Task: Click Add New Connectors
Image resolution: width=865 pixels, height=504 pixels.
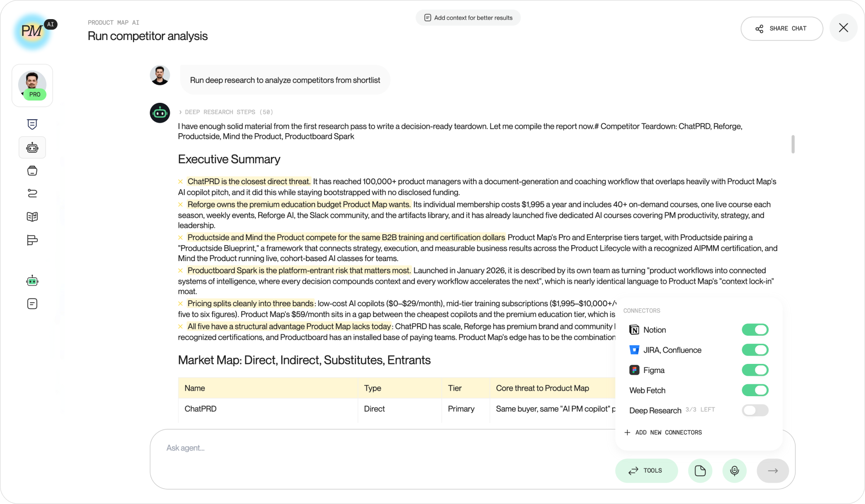Action: pyautogui.click(x=663, y=432)
